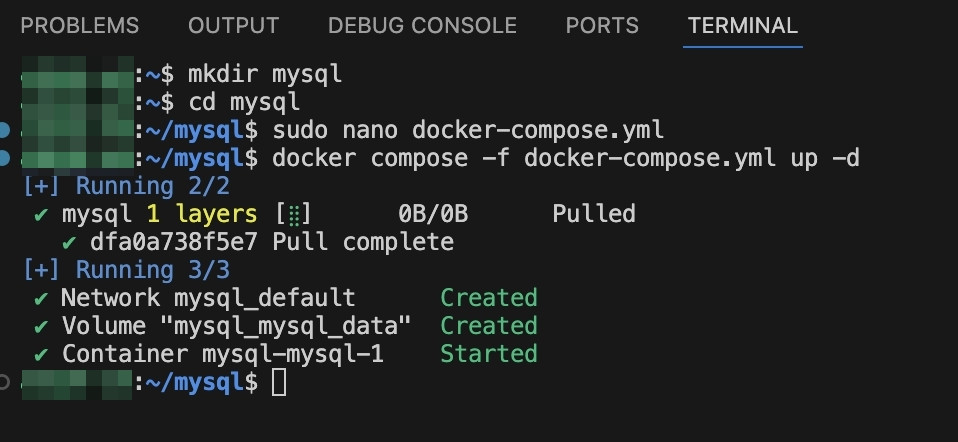Open docker-compose.yml link in the nano command
The image size is (958, 442).
click(537, 130)
